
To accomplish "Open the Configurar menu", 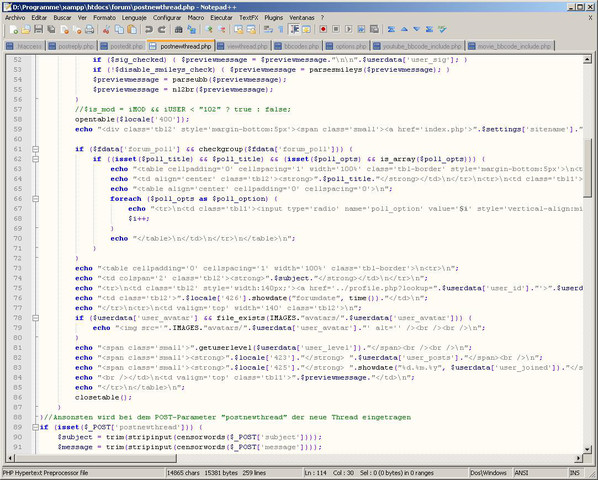I will [167, 18].
